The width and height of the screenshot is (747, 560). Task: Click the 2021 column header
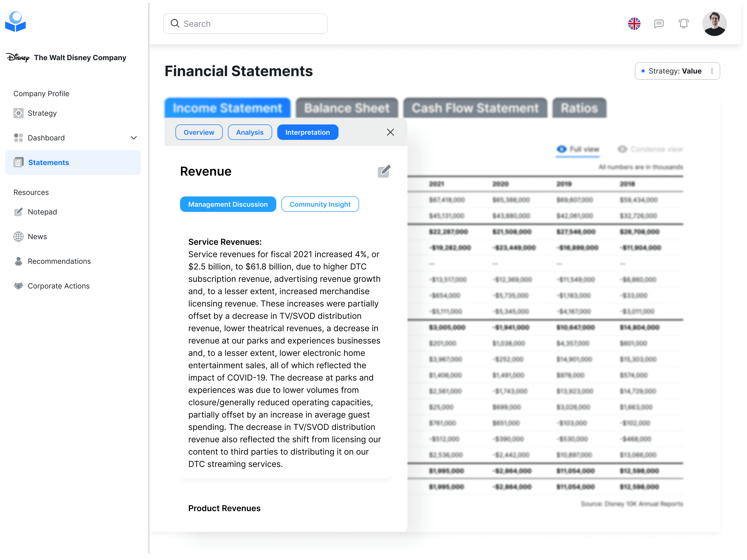click(436, 184)
